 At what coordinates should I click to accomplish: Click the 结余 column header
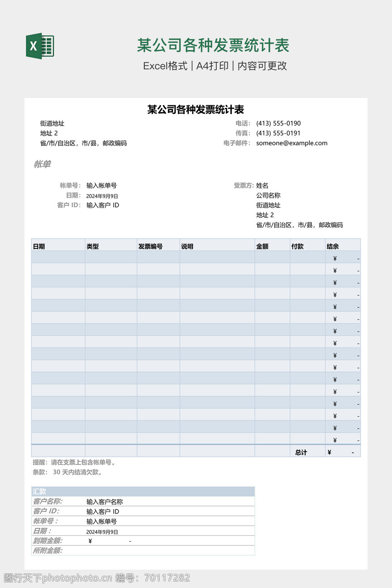click(333, 247)
